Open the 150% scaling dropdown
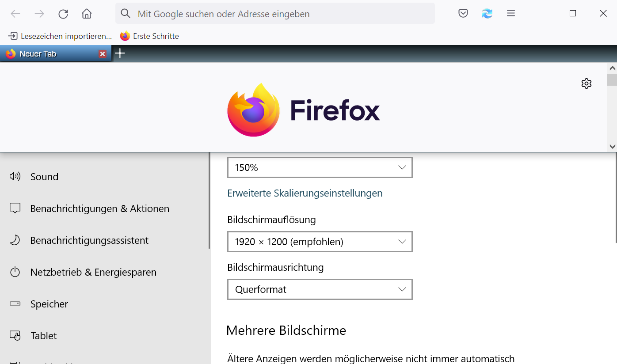 [x=320, y=167]
